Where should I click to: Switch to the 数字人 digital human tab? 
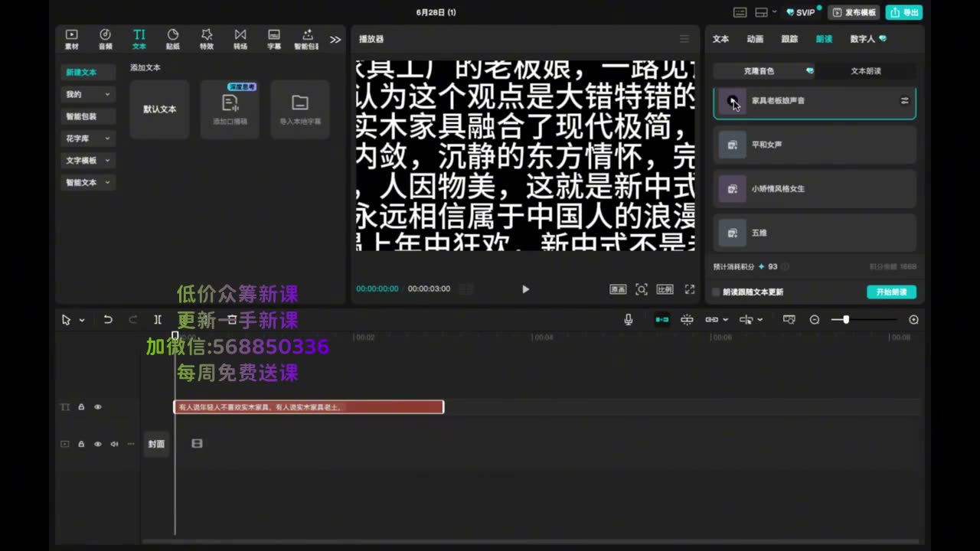click(868, 39)
